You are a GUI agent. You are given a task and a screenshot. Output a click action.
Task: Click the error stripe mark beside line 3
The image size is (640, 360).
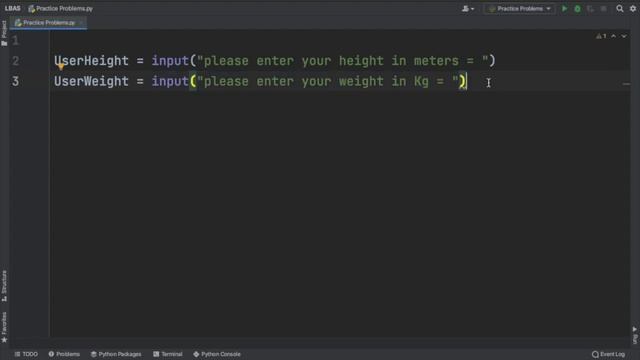pos(626,84)
